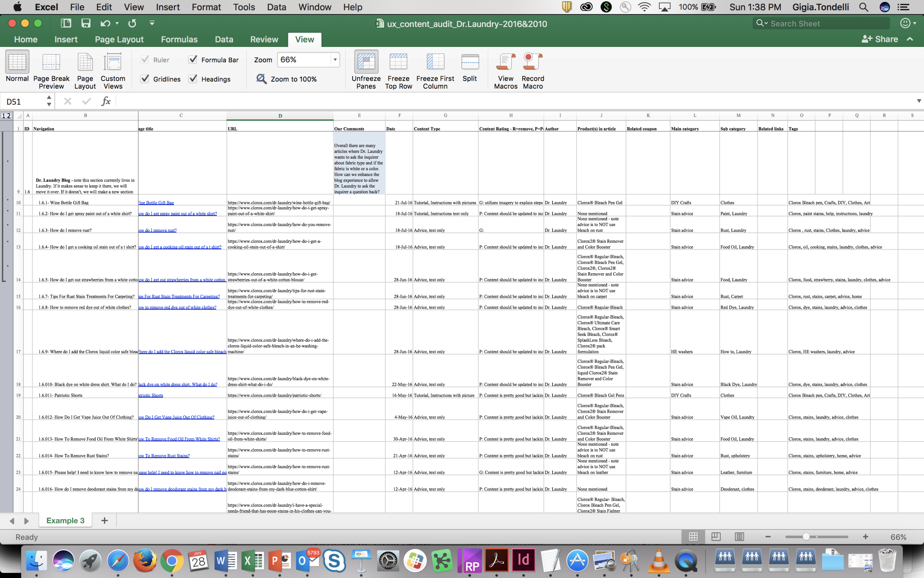Click Split window icon
This screenshot has width=924, height=578.
coord(470,62)
